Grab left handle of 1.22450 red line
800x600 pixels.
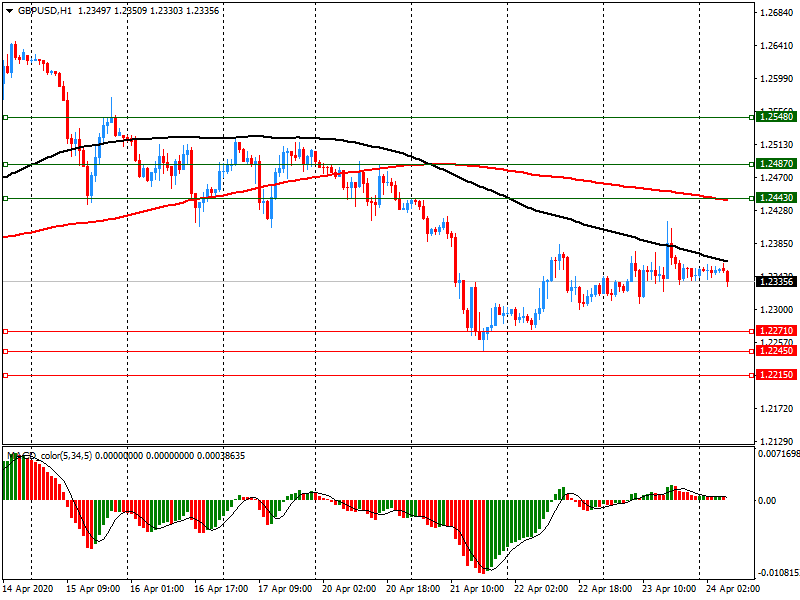coord(6,352)
